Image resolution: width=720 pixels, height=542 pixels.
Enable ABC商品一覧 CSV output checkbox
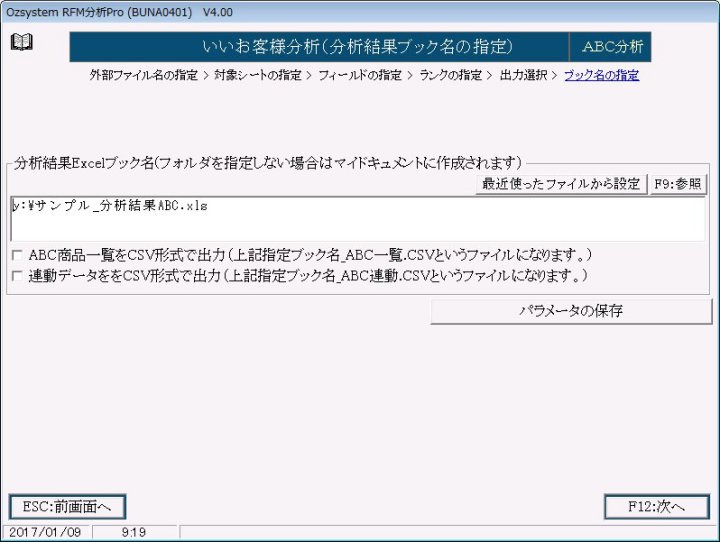[17, 254]
